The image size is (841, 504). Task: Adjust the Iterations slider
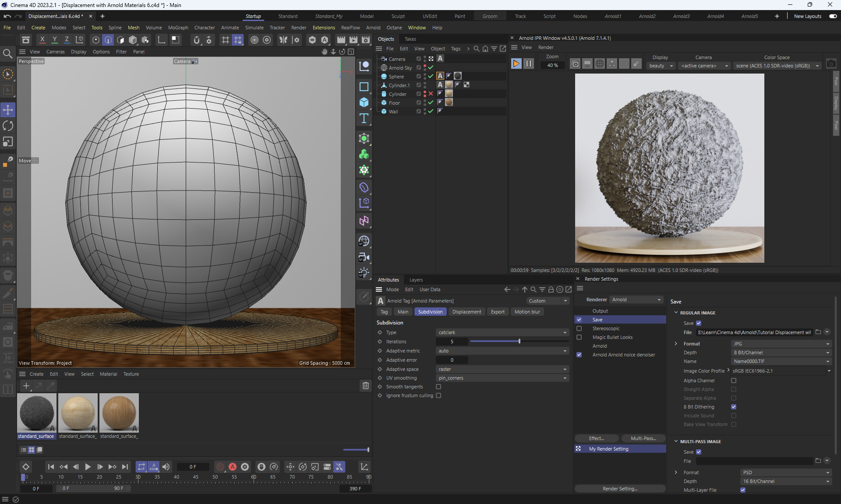pos(519,342)
